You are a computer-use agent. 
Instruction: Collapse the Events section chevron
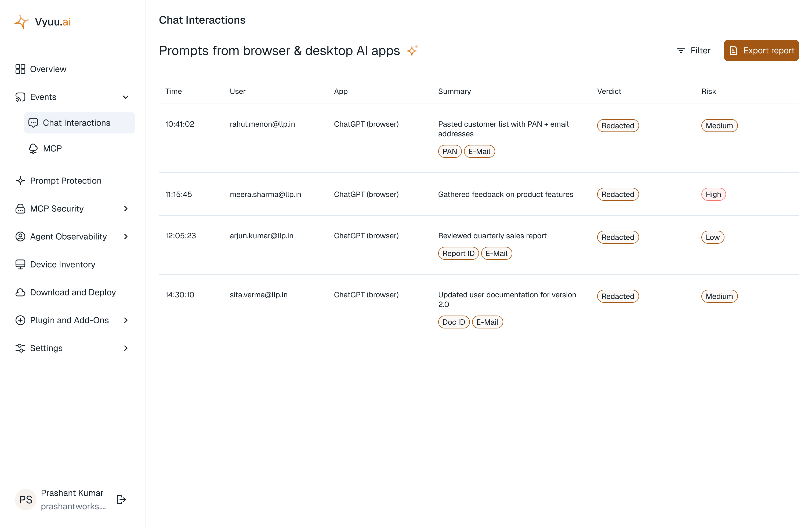point(126,97)
